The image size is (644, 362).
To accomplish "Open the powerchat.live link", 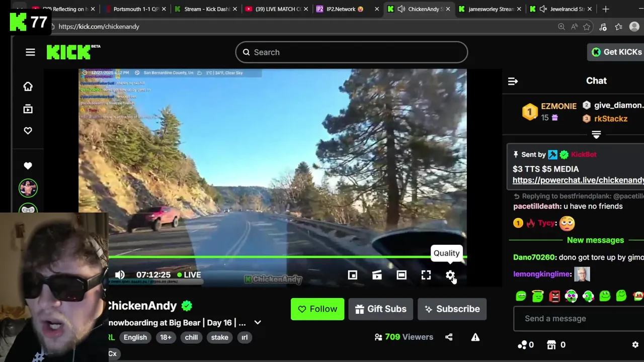I will coord(578,180).
